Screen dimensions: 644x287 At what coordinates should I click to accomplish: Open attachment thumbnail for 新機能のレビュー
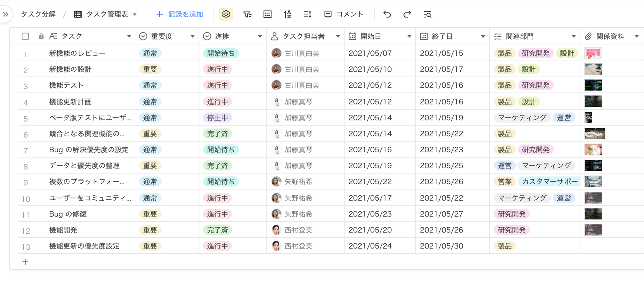click(x=593, y=53)
